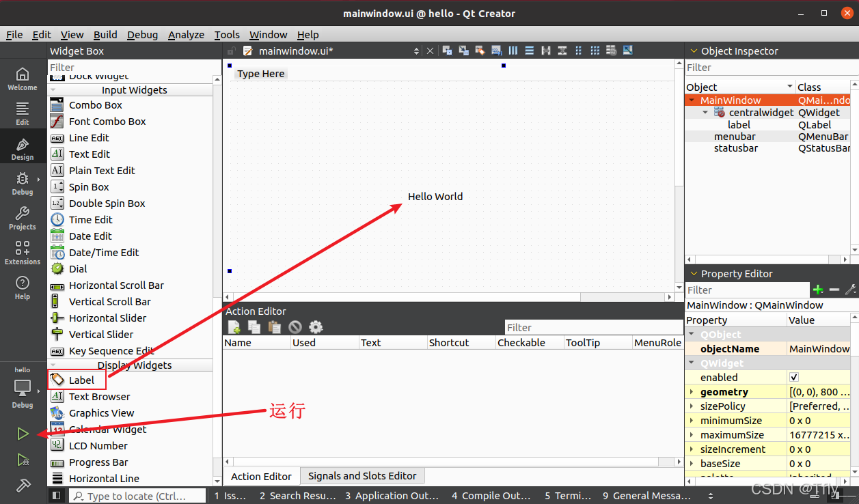
Task: Expand the geometry property
Action: coord(692,392)
